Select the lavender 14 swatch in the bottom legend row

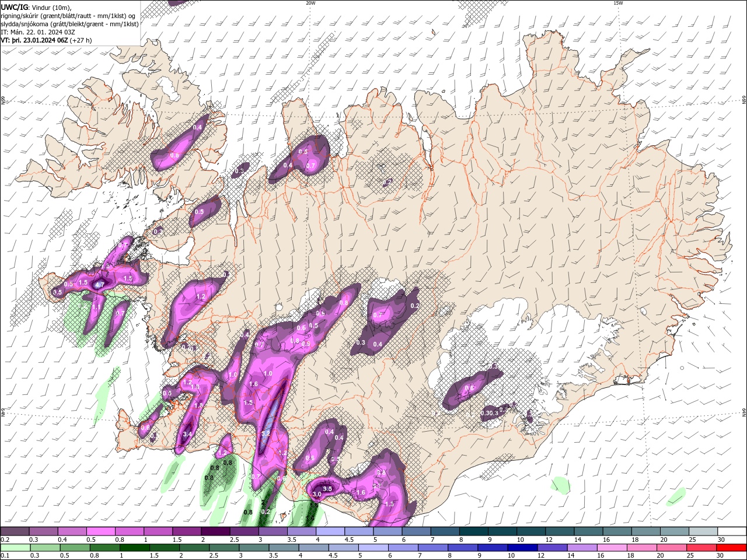tap(582, 548)
